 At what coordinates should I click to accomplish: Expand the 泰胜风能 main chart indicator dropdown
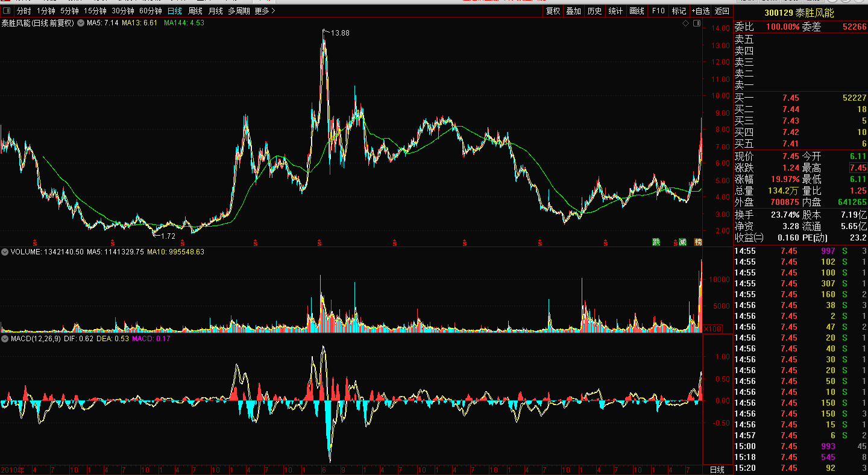(80, 23)
